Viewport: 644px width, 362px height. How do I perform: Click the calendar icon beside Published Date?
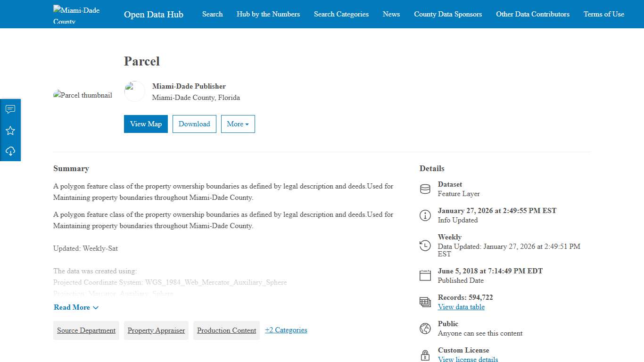(x=425, y=275)
